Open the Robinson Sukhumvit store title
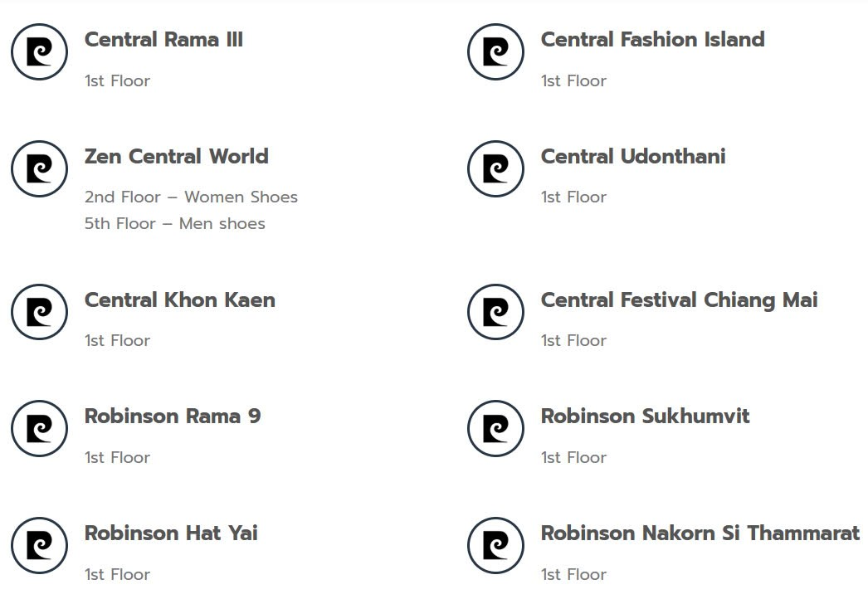The image size is (868, 604). [645, 416]
